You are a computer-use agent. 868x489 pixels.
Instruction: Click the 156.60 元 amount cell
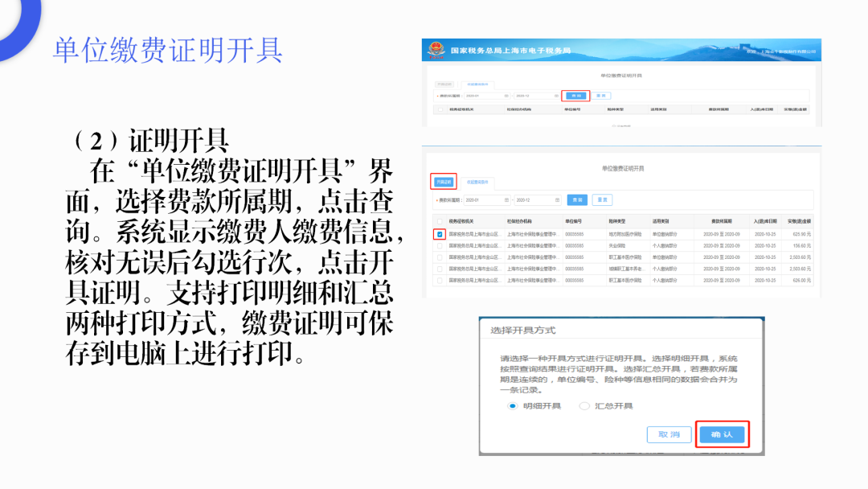click(801, 246)
